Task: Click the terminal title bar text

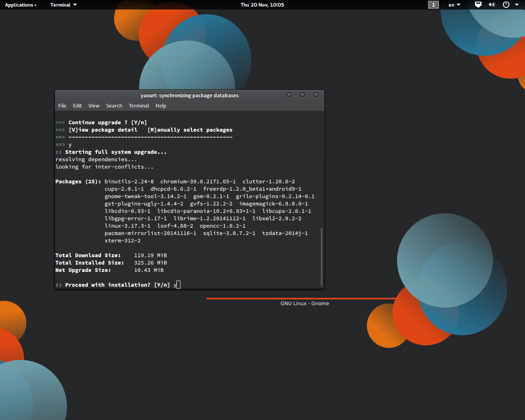Action: [x=189, y=96]
